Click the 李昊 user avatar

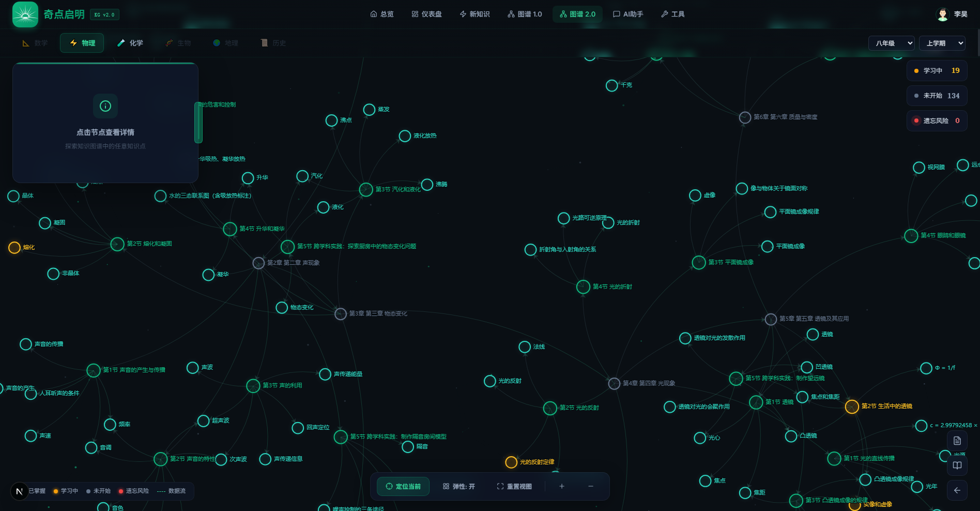(943, 14)
